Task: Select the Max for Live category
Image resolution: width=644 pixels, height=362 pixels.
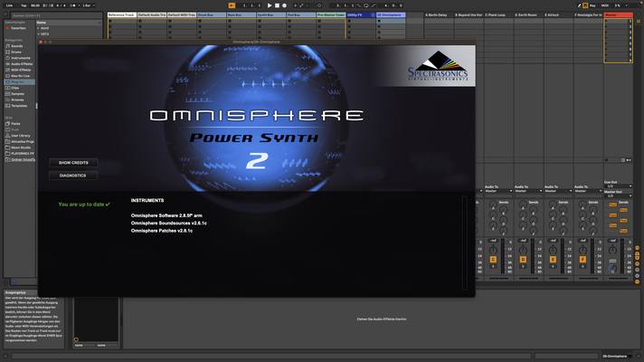Action: tap(19, 76)
